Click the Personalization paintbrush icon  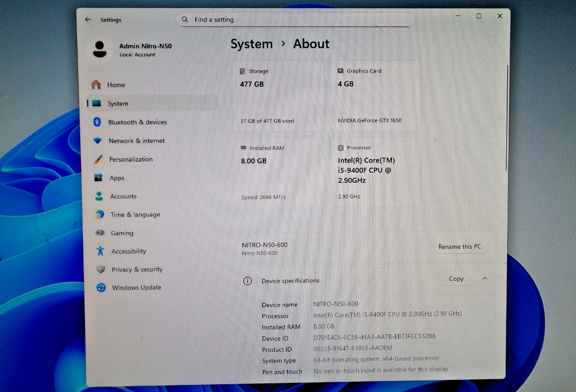coord(99,159)
